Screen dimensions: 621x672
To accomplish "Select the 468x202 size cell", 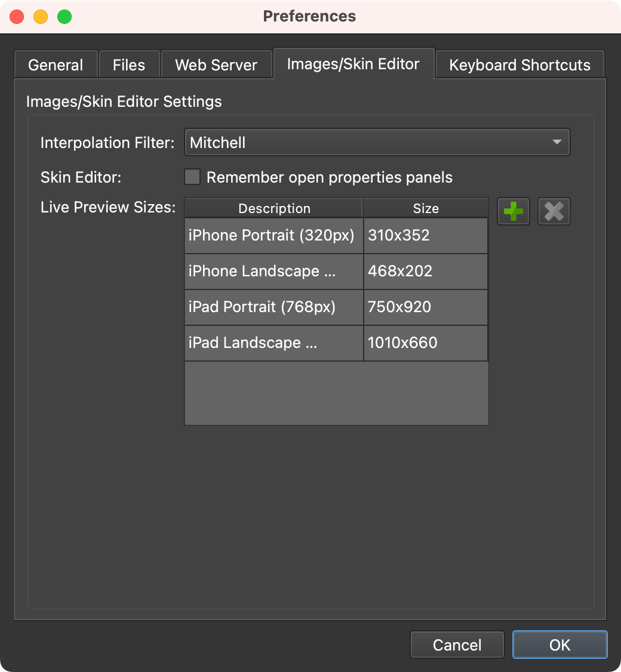I will click(x=425, y=272).
